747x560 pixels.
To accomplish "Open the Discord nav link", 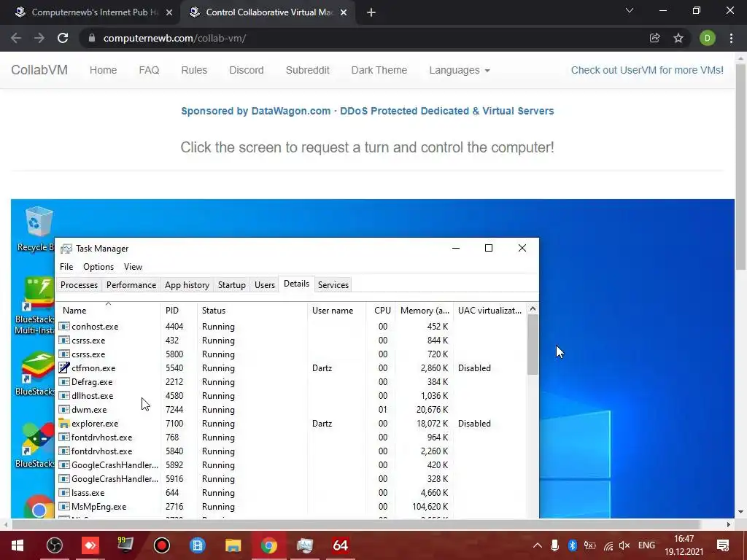I will (247, 70).
